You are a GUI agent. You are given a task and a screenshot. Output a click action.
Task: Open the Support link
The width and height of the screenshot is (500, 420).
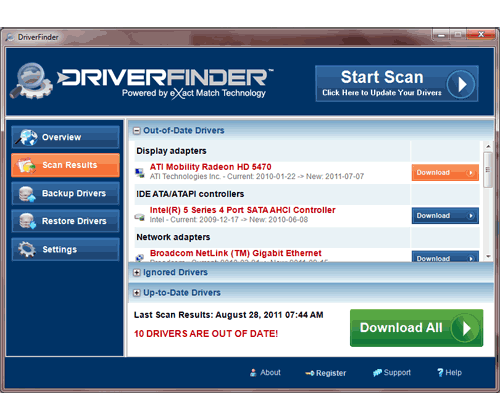[x=392, y=373]
